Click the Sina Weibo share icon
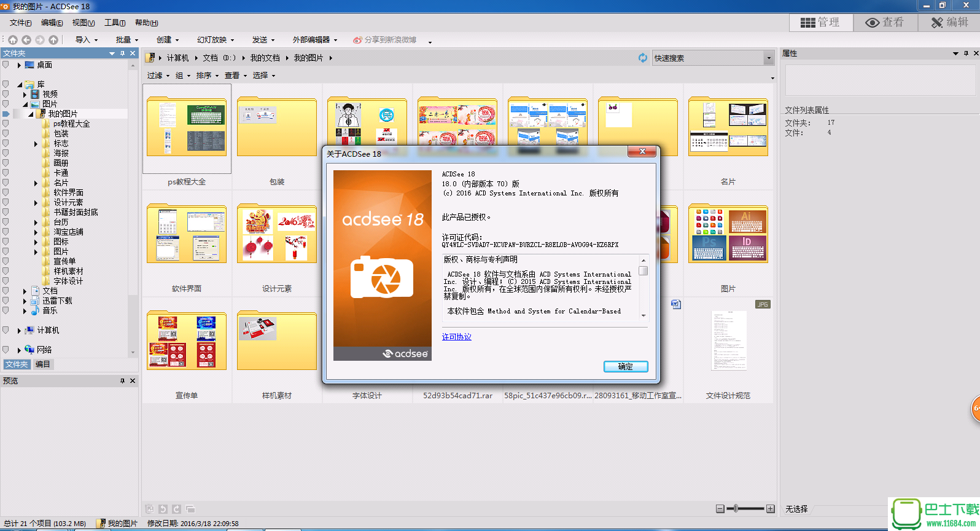This screenshot has width=980, height=531. pos(357,40)
